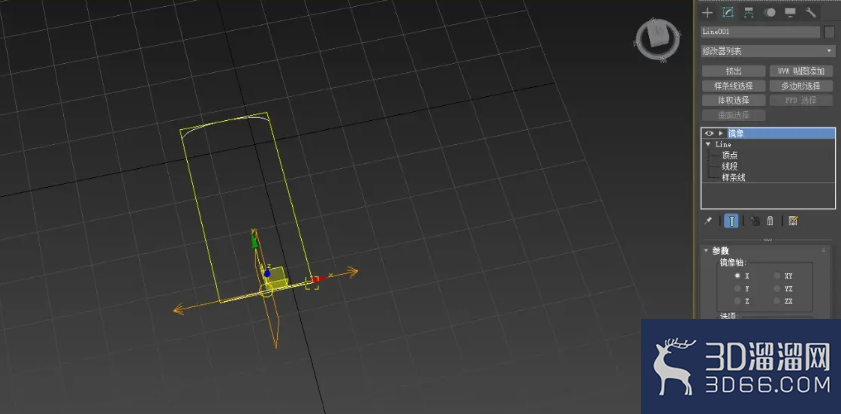Collapse the 参数 rollout

point(706,250)
